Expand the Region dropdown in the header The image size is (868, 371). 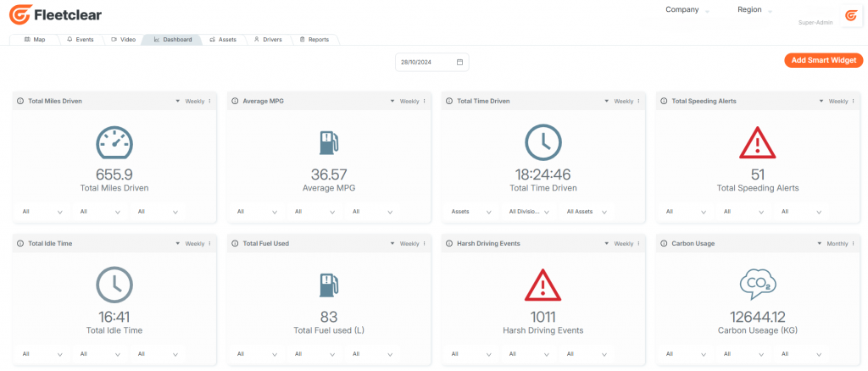coord(754,10)
